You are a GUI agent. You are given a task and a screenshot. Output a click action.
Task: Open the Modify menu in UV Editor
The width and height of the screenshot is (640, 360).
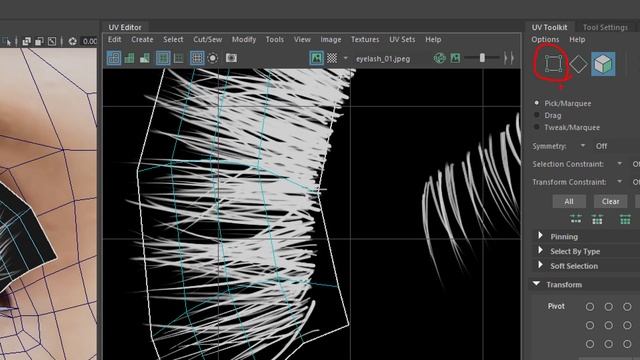point(244,40)
